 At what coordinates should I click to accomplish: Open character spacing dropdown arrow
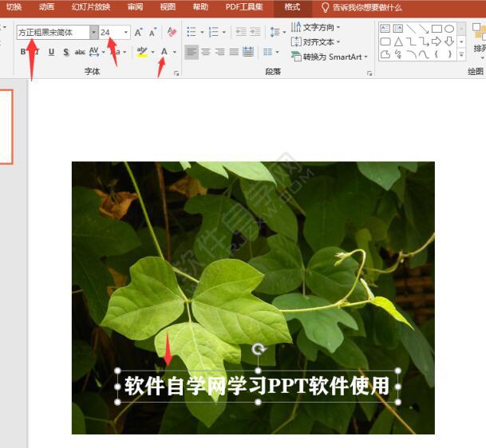pos(103,52)
